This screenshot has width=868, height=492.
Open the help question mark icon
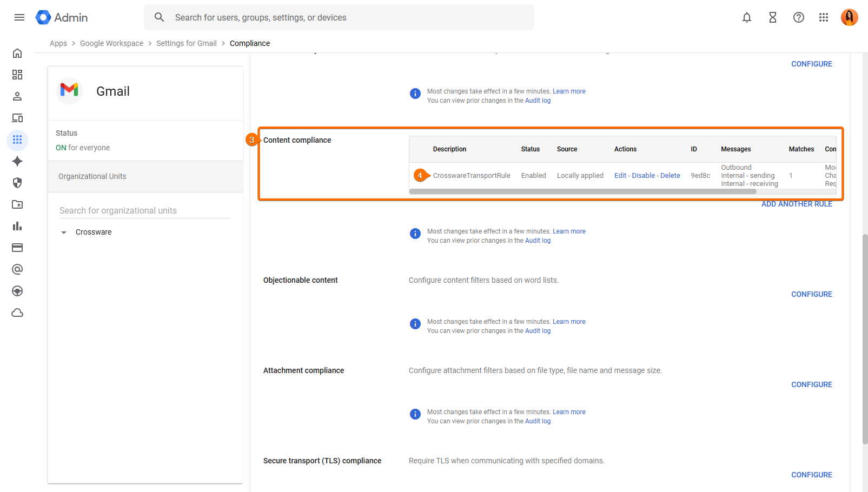[x=799, y=17]
